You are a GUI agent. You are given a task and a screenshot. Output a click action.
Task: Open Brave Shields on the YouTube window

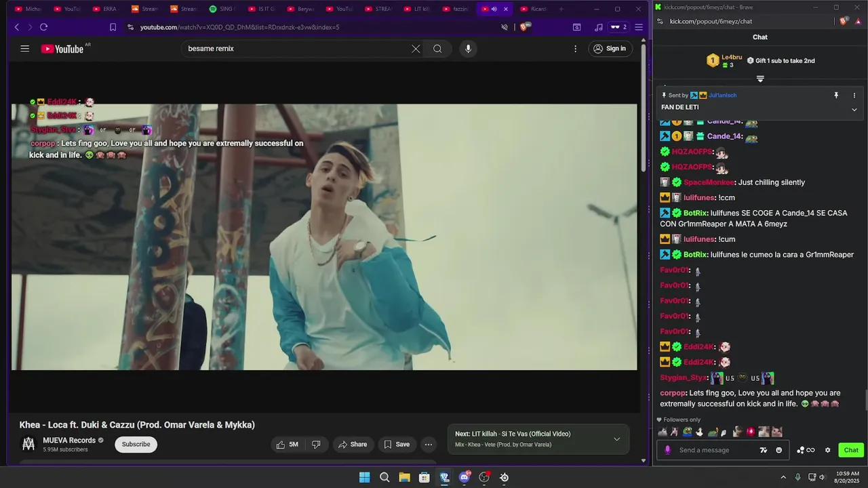(x=524, y=27)
